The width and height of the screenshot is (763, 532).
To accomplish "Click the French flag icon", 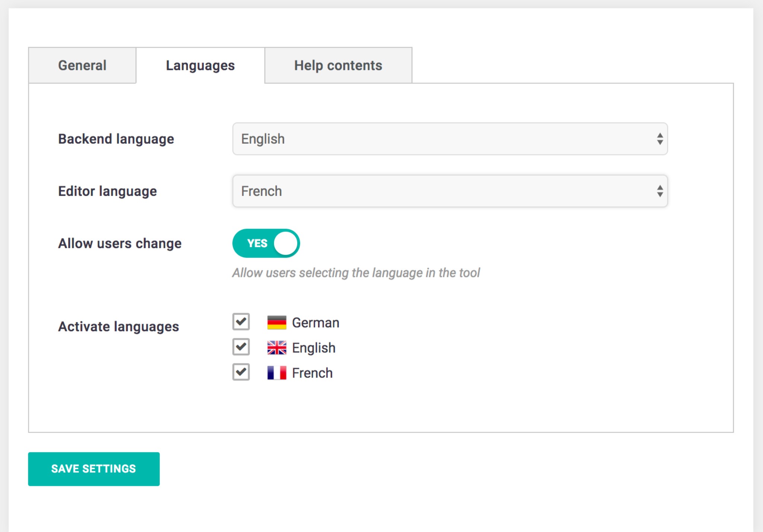I will click(276, 373).
